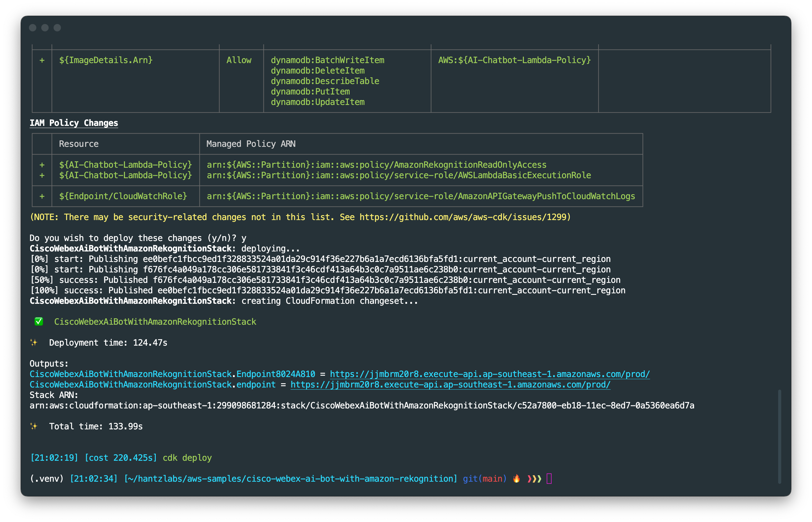Click the fire emoji in the prompt
The width and height of the screenshot is (812, 522).
click(516, 478)
